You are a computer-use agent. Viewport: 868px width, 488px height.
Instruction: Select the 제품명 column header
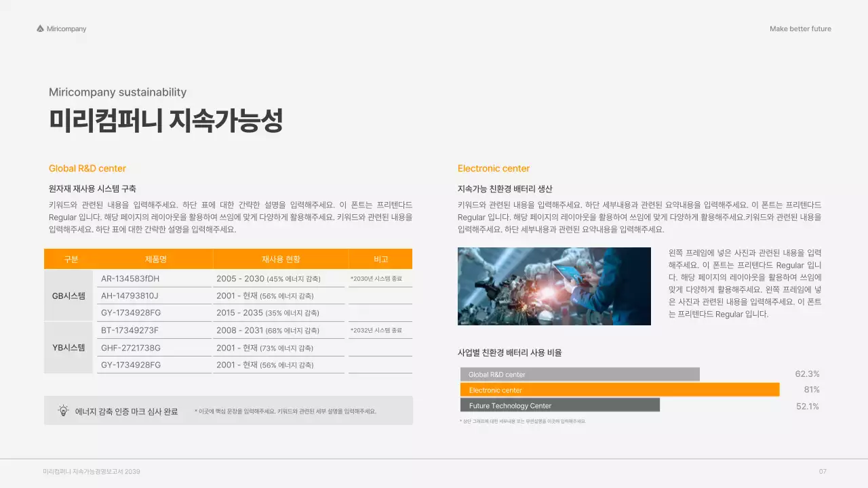point(155,259)
